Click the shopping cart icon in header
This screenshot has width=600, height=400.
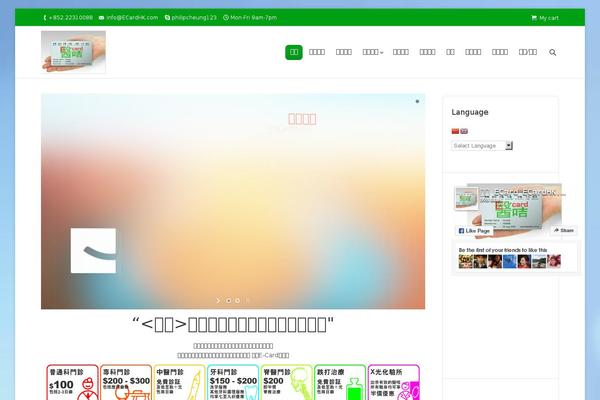pos(534,18)
